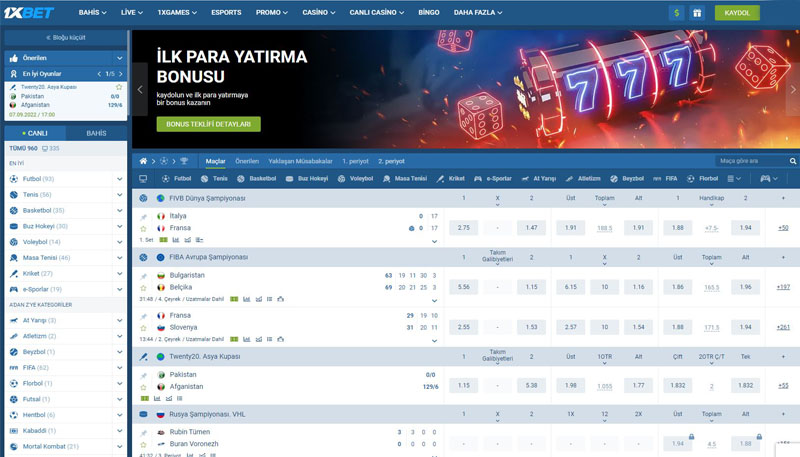Select Tenis in the sports filter bar
Image resolution: width=800 pixels, height=457 pixels.
(214, 179)
